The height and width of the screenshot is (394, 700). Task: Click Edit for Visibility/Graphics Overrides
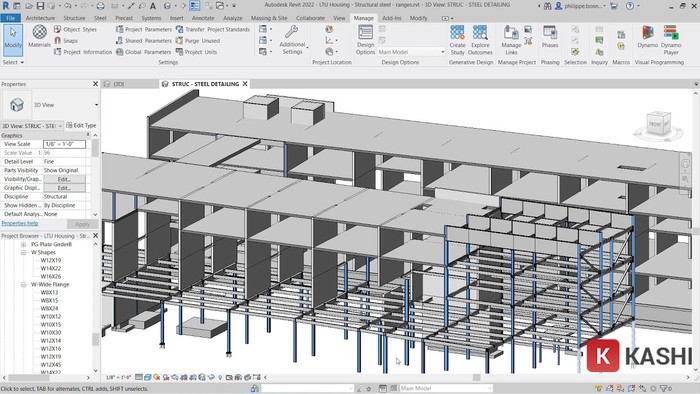click(64, 179)
